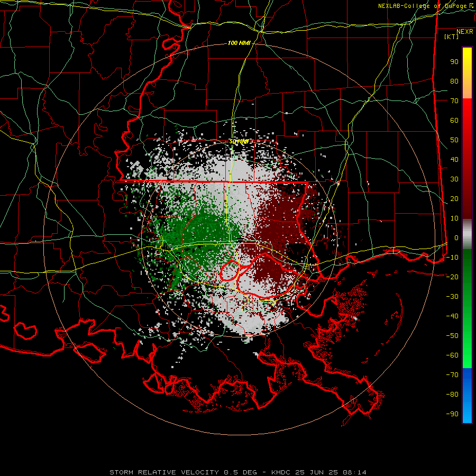Click the 30 value on color scale

point(454,179)
